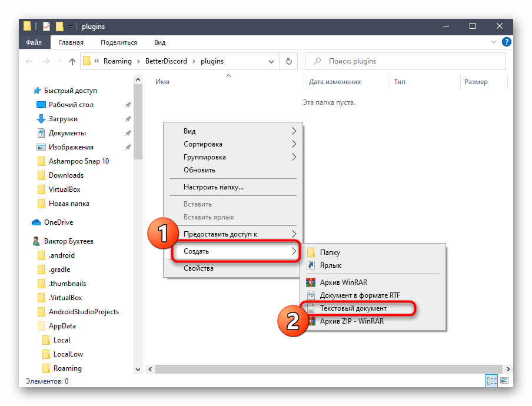
Task: Click the Ярлык shortcut icon
Action: [311, 265]
